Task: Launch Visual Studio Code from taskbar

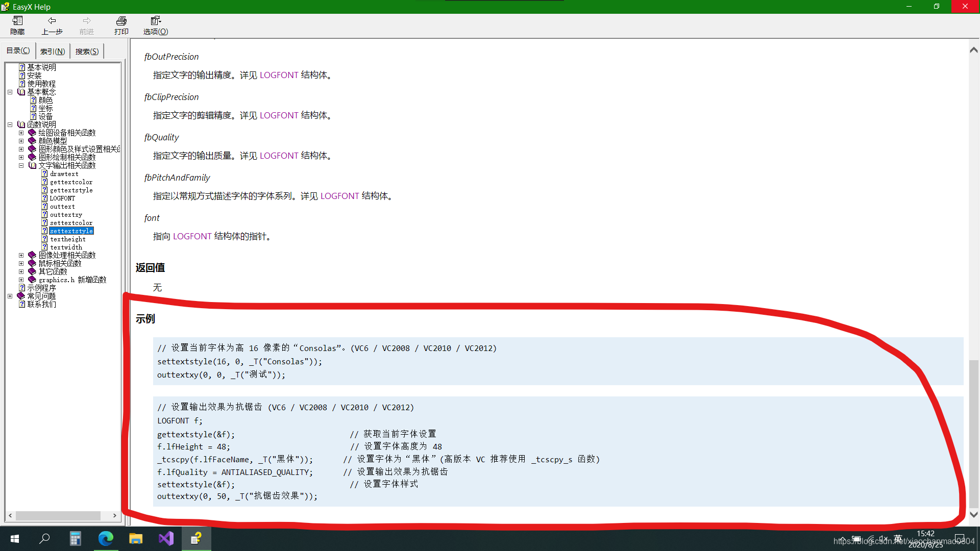Action: coord(166,538)
